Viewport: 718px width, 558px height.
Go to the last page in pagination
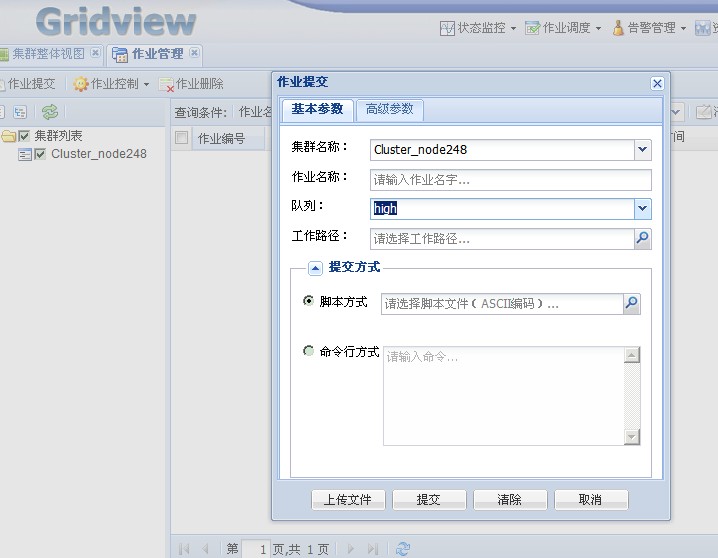(x=373, y=548)
